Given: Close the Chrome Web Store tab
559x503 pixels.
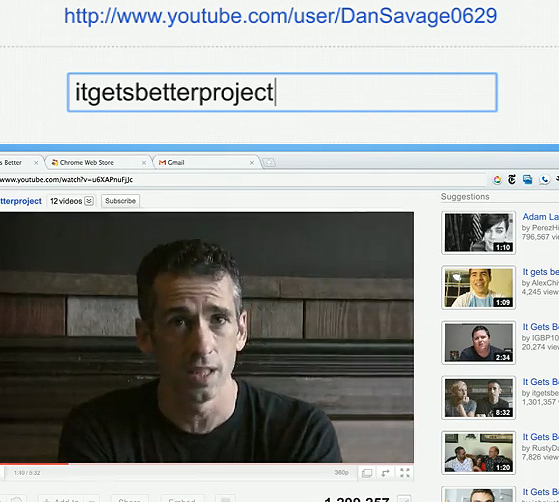Looking at the screenshot, I should pyautogui.click(x=144, y=163).
